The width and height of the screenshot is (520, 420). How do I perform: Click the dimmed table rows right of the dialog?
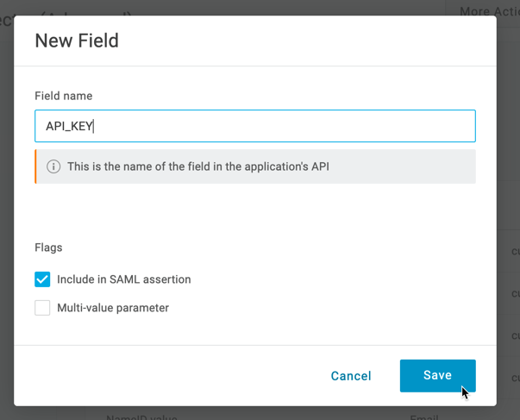pos(508,293)
